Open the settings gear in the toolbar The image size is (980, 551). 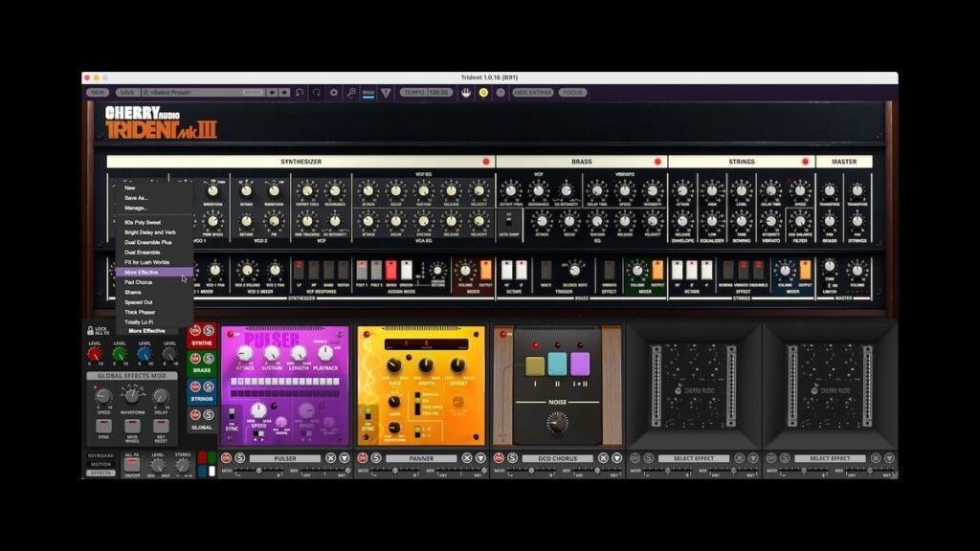tap(332, 93)
